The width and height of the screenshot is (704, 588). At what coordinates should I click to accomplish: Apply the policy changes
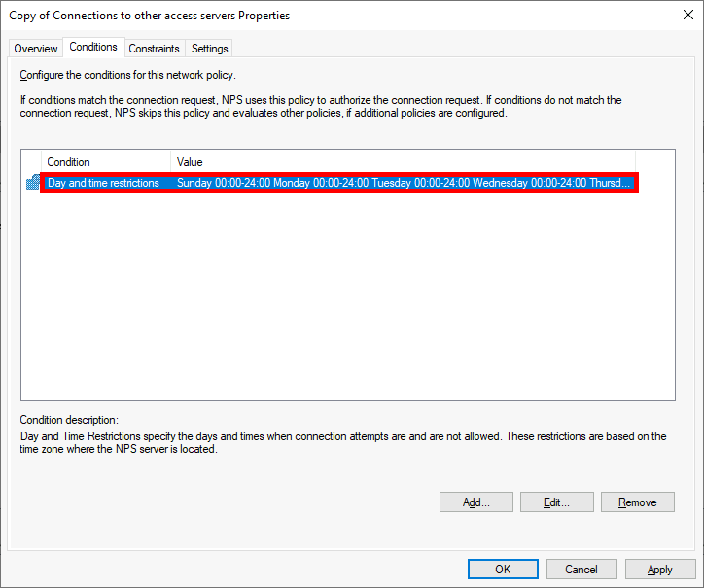pos(660,570)
